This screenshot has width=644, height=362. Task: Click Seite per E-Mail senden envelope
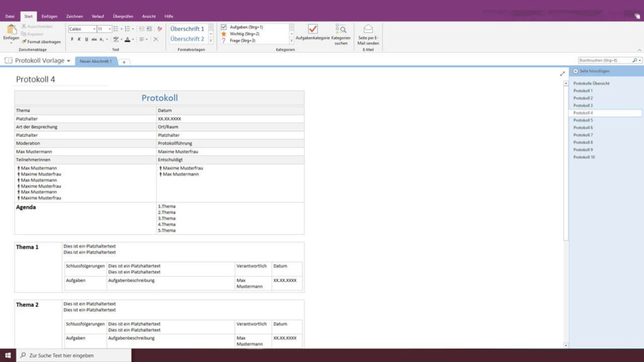[x=368, y=29]
